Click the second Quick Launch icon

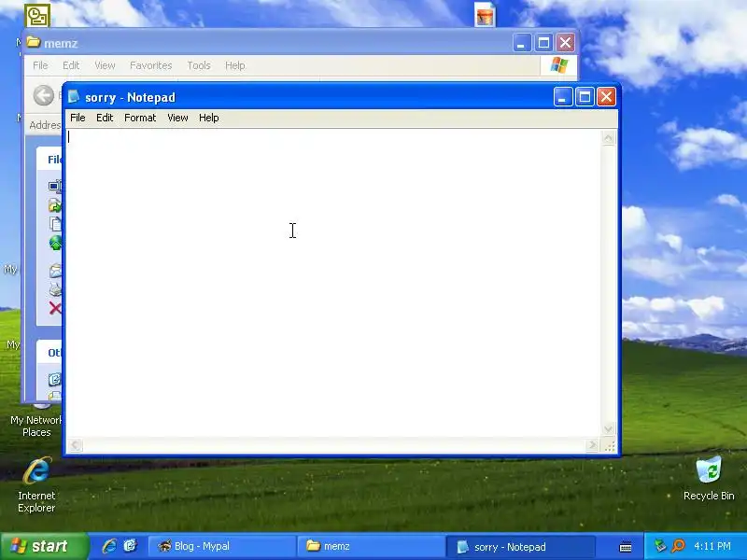pos(130,546)
